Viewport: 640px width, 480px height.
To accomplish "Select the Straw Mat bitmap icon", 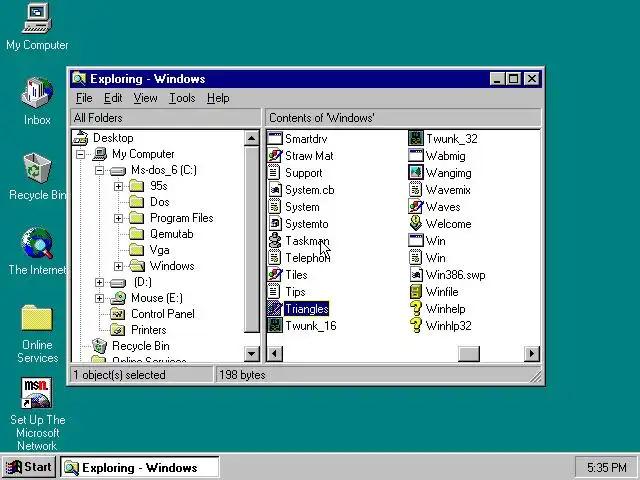I will coord(275,156).
